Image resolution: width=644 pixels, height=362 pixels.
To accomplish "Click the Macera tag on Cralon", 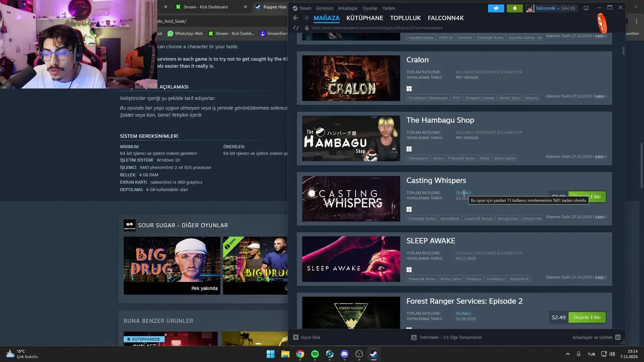I will tap(532, 98).
